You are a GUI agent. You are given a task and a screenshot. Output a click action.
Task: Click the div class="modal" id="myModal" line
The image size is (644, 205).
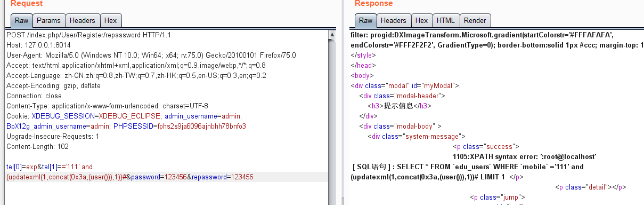point(404,85)
